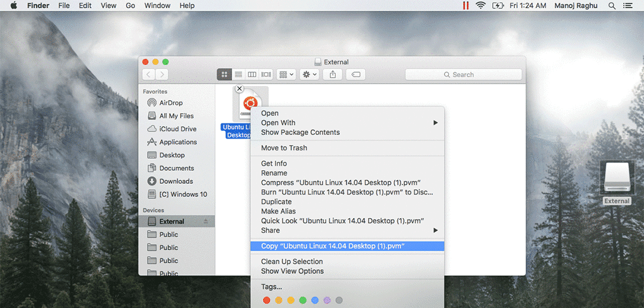Click the Finder Search field
644x308 pixels.
464,75
